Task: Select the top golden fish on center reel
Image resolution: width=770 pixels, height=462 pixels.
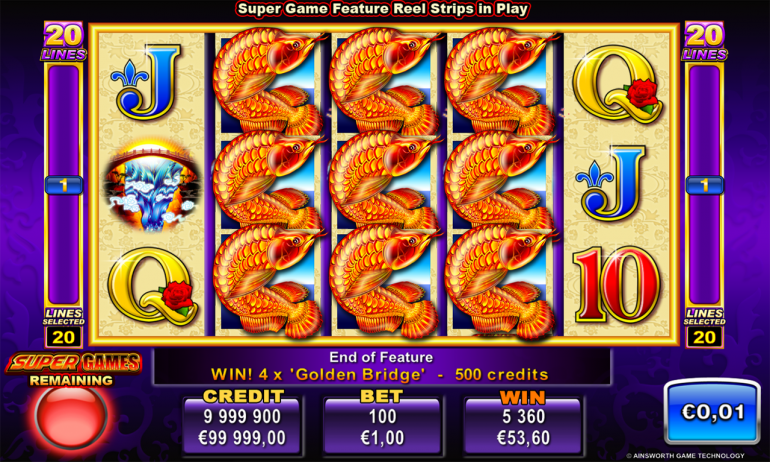Action: point(385,80)
